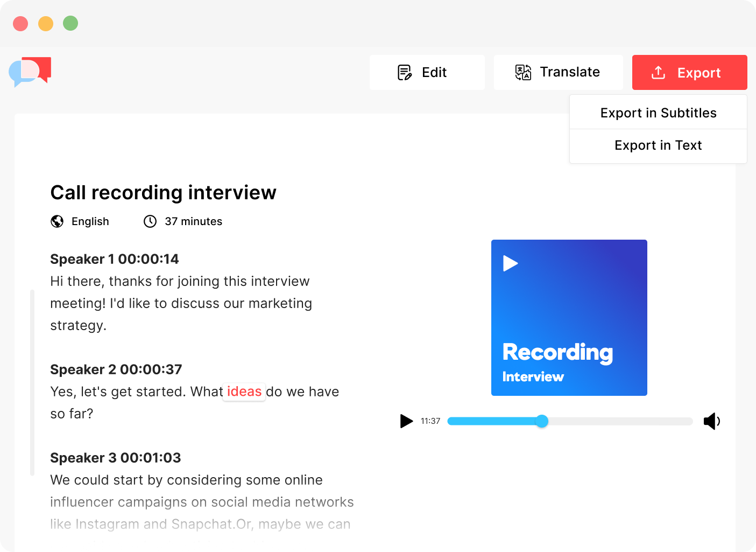Click the app's speech bubble logo
This screenshot has height=552, width=756.
pyautogui.click(x=30, y=72)
